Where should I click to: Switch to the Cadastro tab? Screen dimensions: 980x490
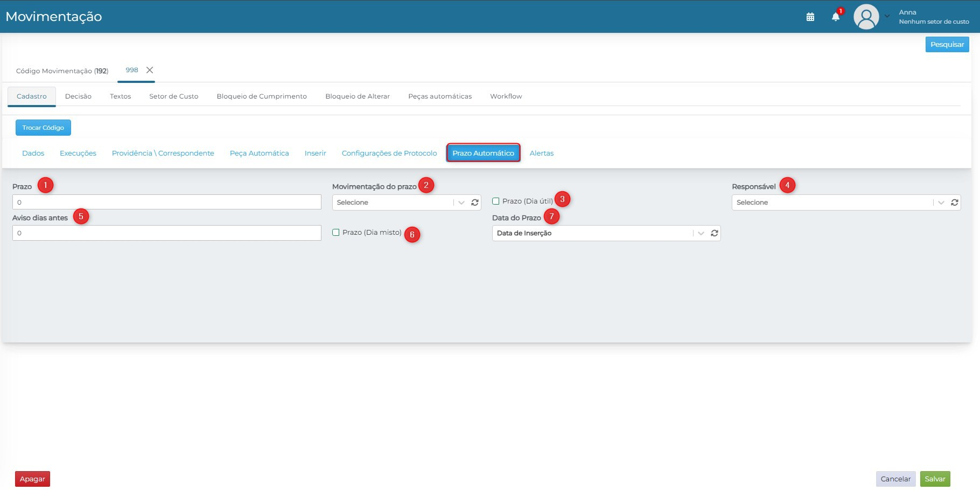point(32,96)
